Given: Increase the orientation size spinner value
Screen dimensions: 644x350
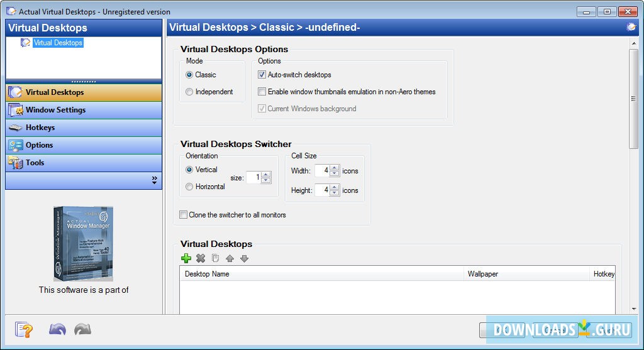Looking at the screenshot, I should coord(266,175).
